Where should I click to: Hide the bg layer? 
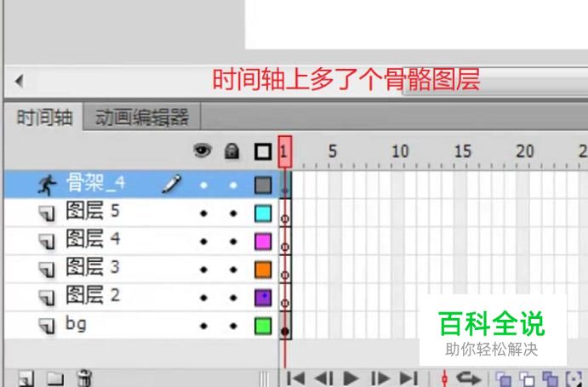pos(203,326)
